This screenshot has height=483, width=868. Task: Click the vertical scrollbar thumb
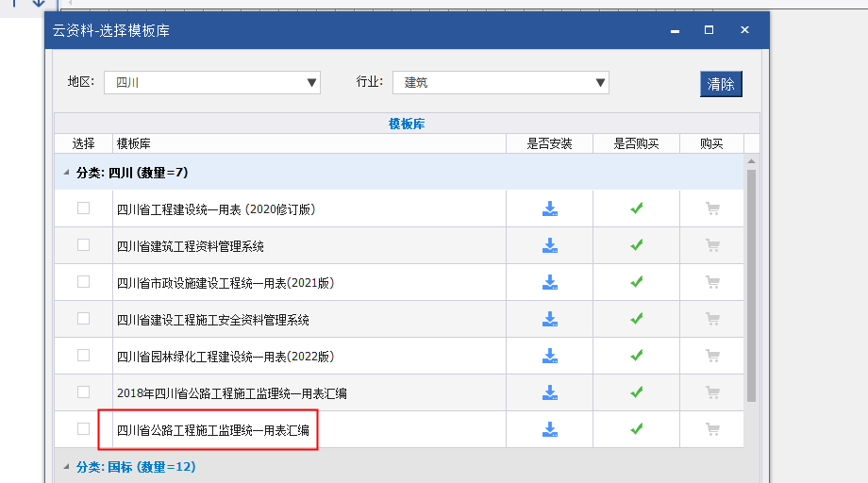[x=751, y=286]
